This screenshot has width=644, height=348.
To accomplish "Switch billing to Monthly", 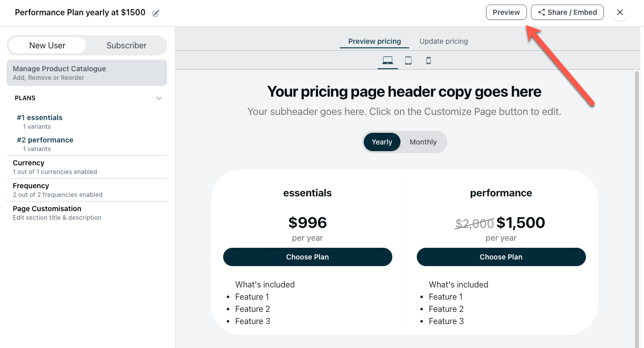I will tap(423, 142).
